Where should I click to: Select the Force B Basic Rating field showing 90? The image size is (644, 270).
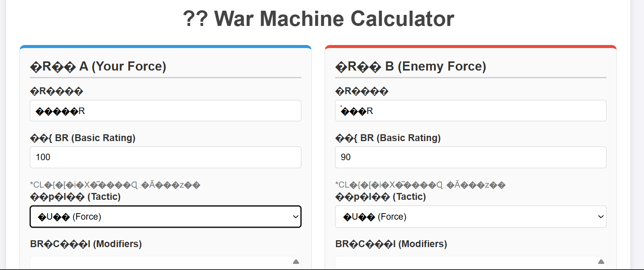click(x=470, y=157)
